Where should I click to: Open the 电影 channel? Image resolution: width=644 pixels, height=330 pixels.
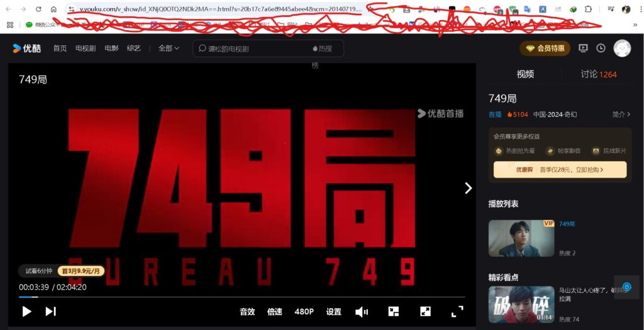[111, 48]
